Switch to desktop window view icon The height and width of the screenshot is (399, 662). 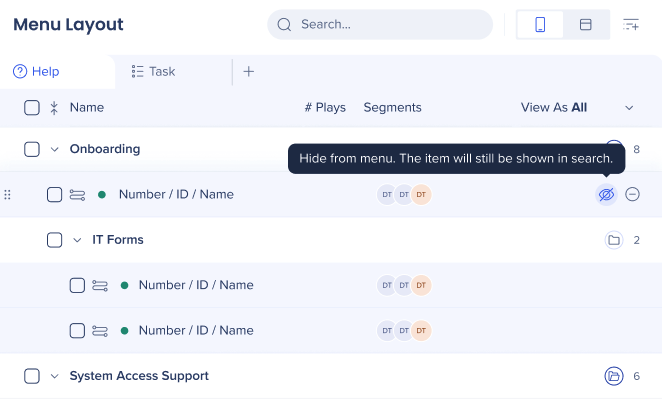[586, 24]
